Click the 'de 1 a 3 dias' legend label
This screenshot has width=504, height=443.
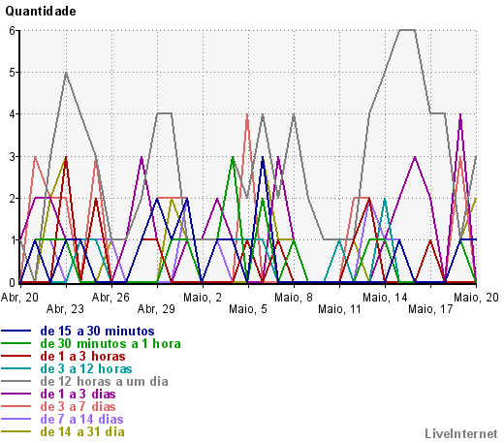78,395
